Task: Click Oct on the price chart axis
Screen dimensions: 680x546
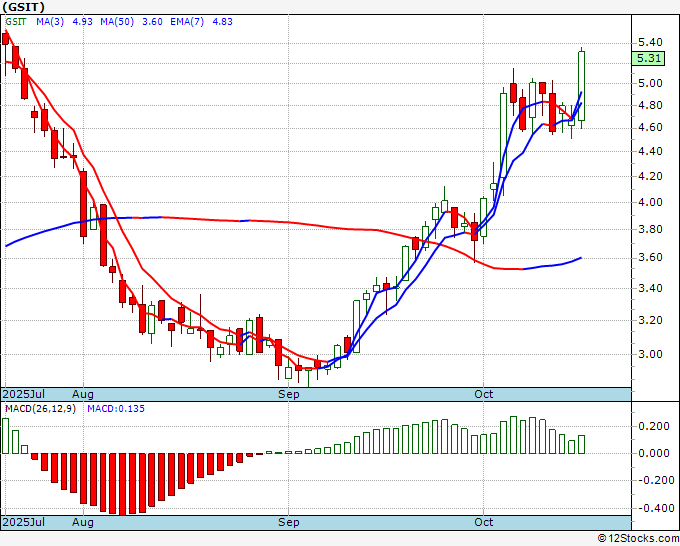Action: coord(483,394)
